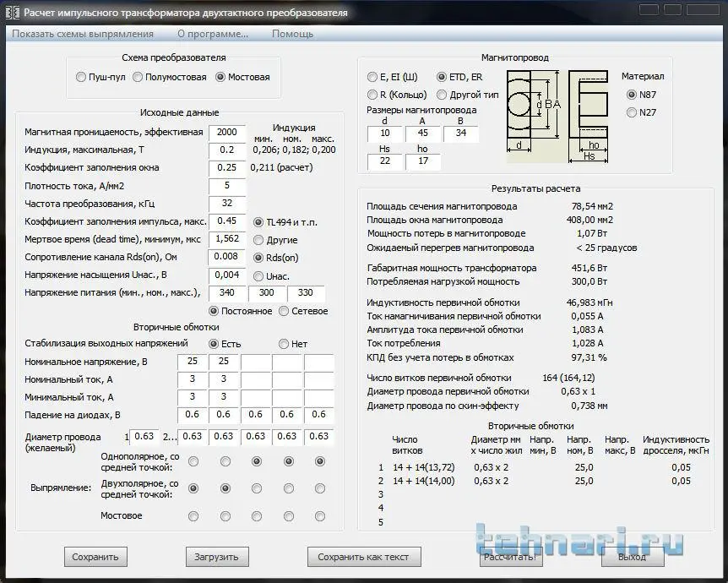Edit saturation voltage Uнас field

pos(227,275)
